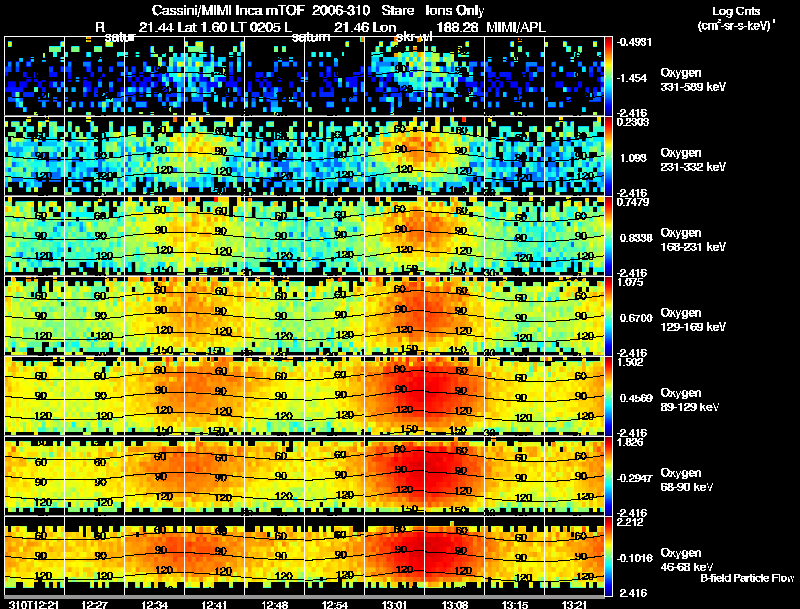Click the 0.7479 colorbar value
800x609 pixels.
tap(633, 202)
